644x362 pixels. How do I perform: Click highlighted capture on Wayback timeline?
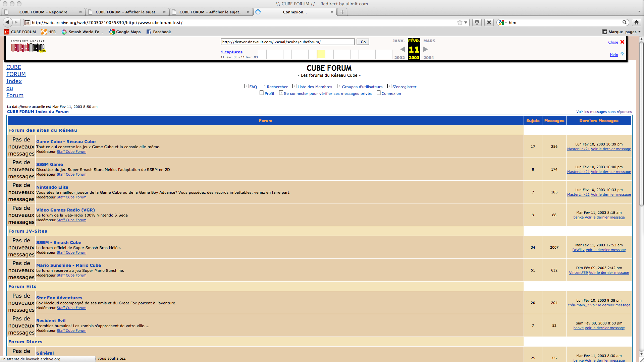pyautogui.click(x=321, y=54)
